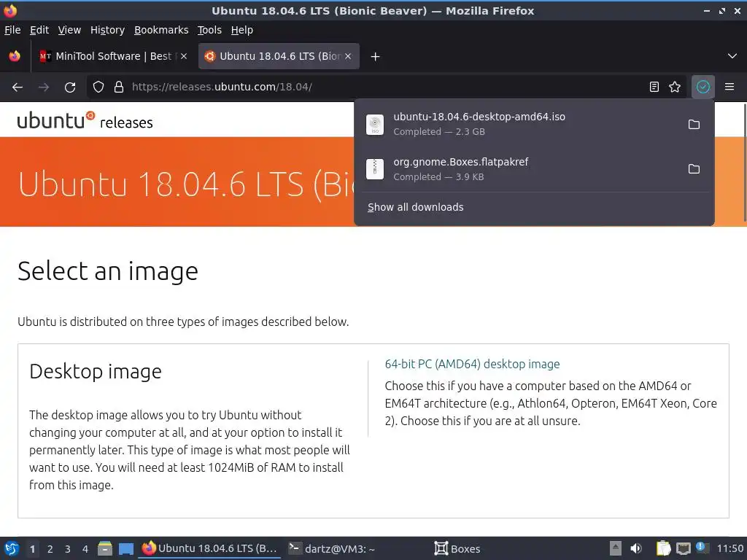Viewport: 747px width, 560px height.
Task: Open the Help menu
Action: pyautogui.click(x=242, y=30)
